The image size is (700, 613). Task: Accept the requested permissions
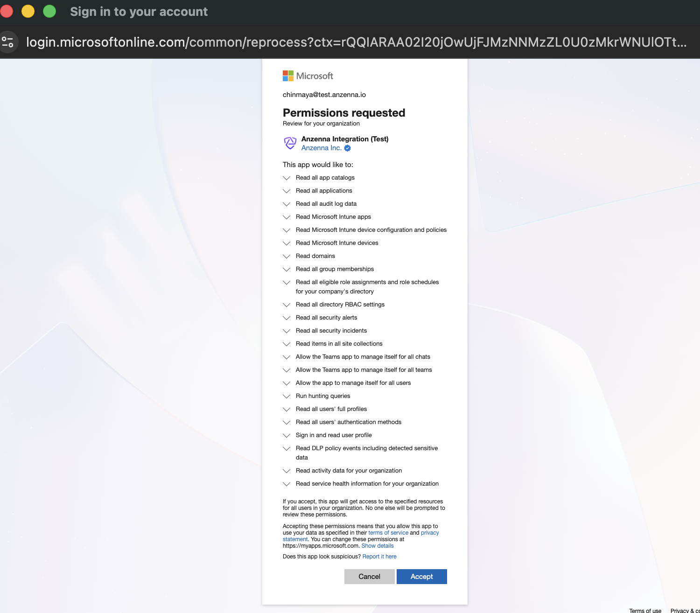click(x=421, y=577)
